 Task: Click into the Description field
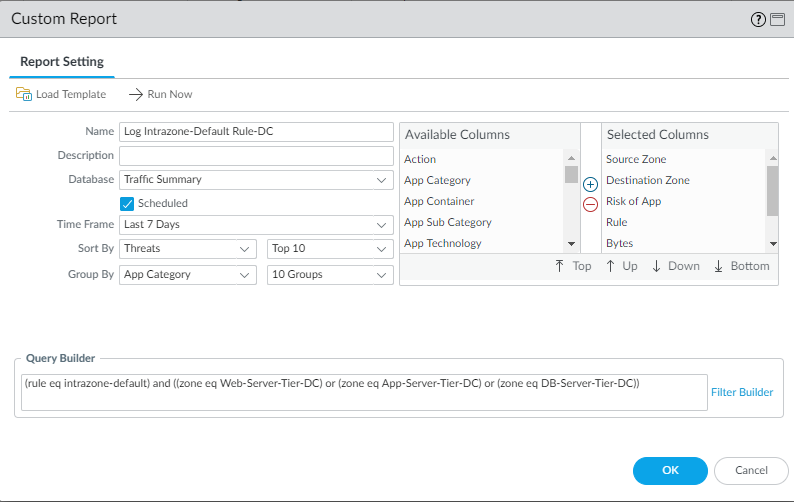[x=256, y=156]
